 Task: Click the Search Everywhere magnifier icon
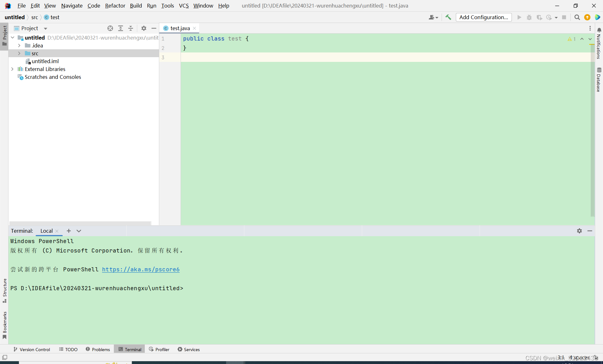coord(577,17)
